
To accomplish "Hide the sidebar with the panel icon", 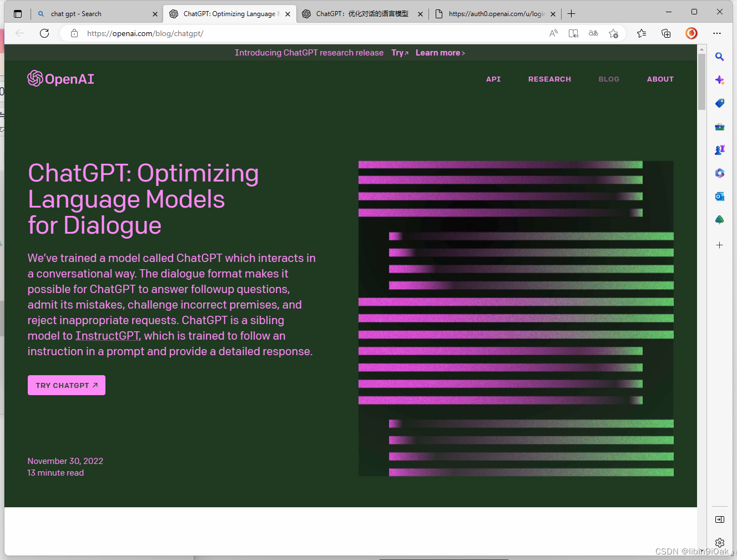I will coord(720,519).
